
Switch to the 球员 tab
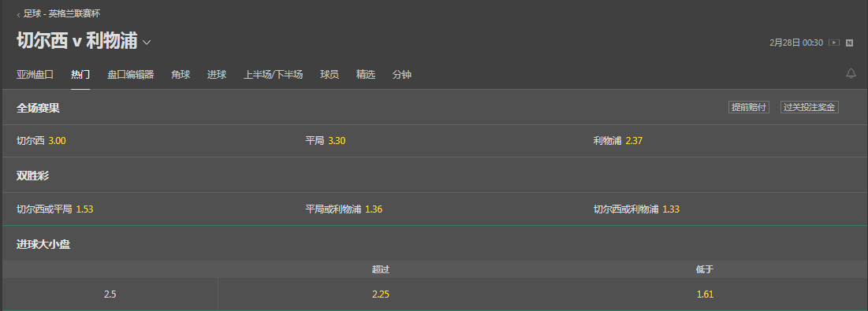[x=330, y=75]
